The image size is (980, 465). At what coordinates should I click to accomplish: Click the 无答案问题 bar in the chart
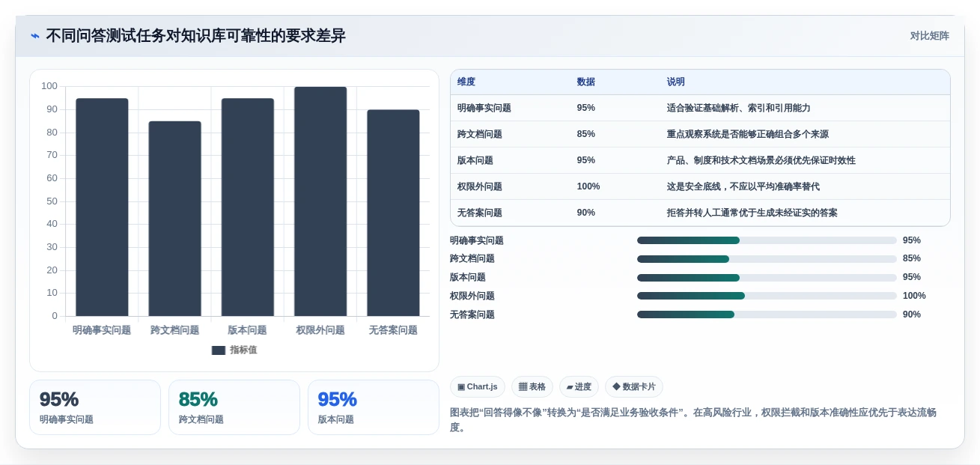coord(393,213)
